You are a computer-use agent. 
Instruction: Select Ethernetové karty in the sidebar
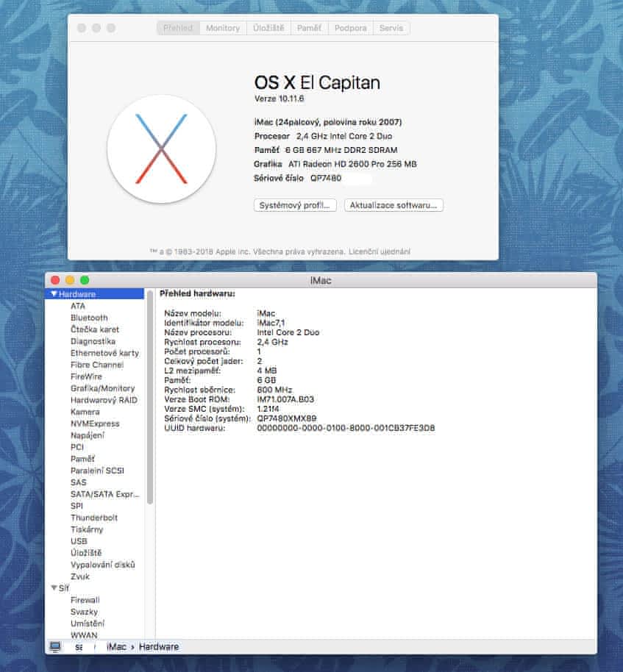(104, 353)
